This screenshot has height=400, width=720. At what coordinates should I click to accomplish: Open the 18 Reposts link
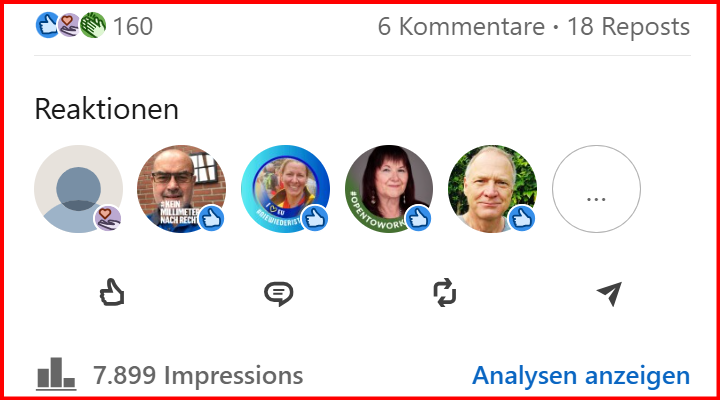[628, 26]
